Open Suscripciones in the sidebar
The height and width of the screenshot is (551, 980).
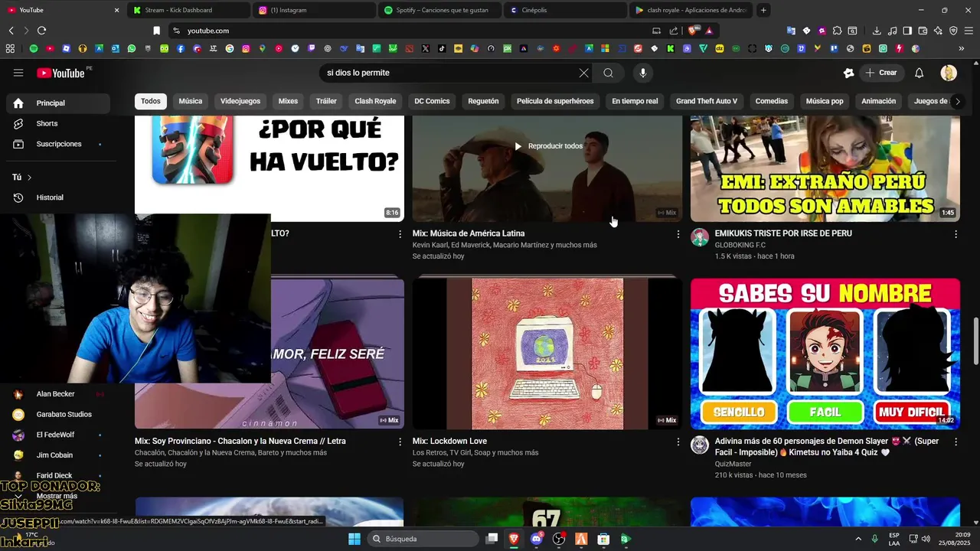58,144
